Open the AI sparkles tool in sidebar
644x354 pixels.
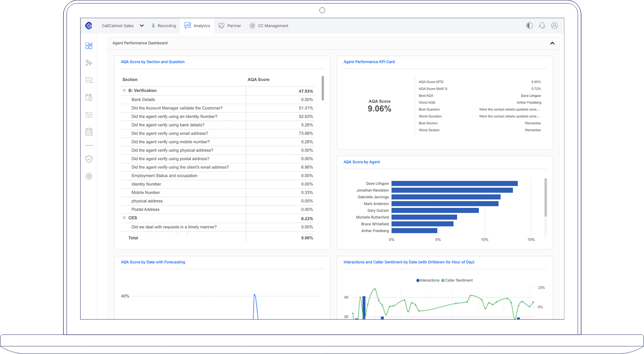point(89,63)
